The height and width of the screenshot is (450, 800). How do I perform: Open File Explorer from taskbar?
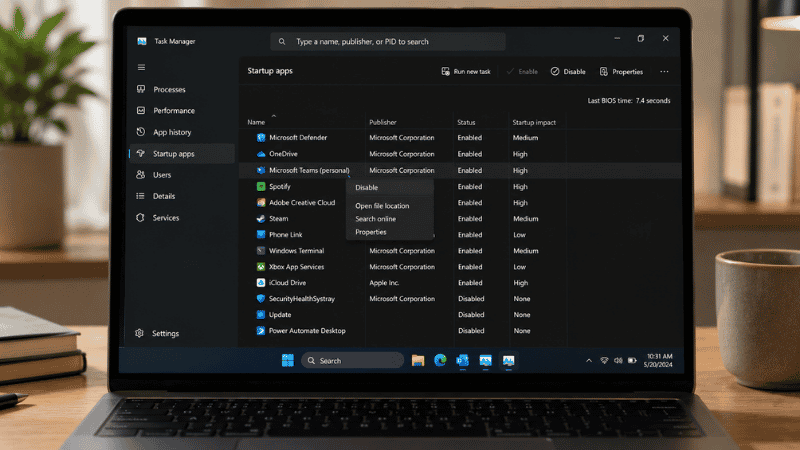(x=418, y=360)
